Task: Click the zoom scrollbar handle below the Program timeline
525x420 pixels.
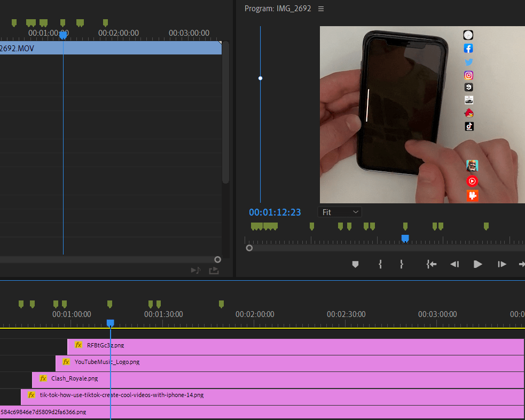Action: 249,247
